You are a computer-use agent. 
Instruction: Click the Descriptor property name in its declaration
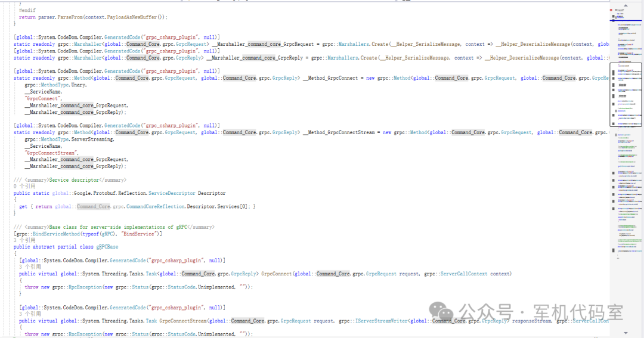coord(212,193)
